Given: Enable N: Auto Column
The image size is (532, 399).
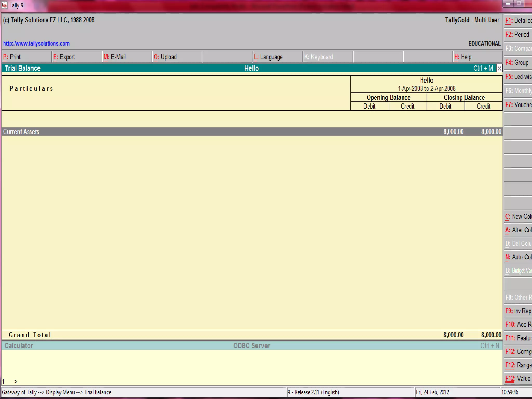Looking at the screenshot, I should 518,257.
